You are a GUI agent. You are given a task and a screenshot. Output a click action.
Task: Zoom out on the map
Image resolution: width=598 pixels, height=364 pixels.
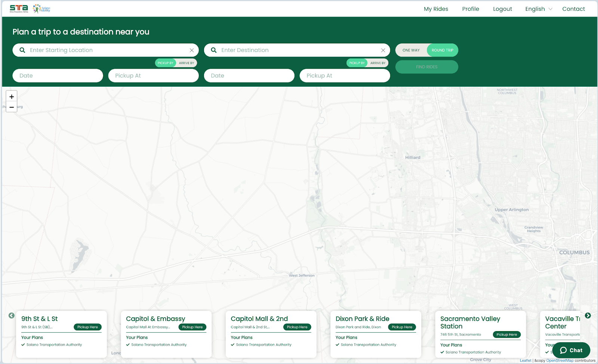coord(12,107)
